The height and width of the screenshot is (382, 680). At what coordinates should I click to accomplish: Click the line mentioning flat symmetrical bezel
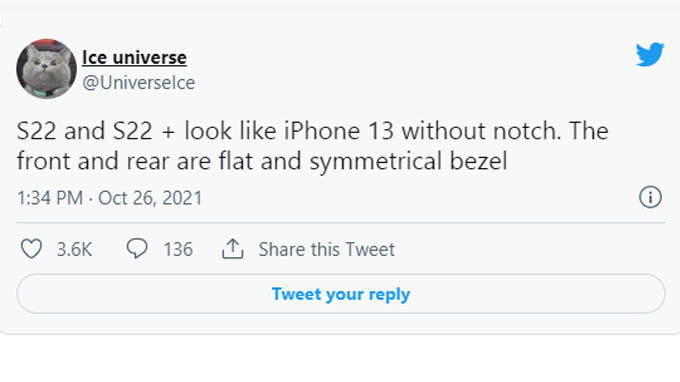point(262,161)
